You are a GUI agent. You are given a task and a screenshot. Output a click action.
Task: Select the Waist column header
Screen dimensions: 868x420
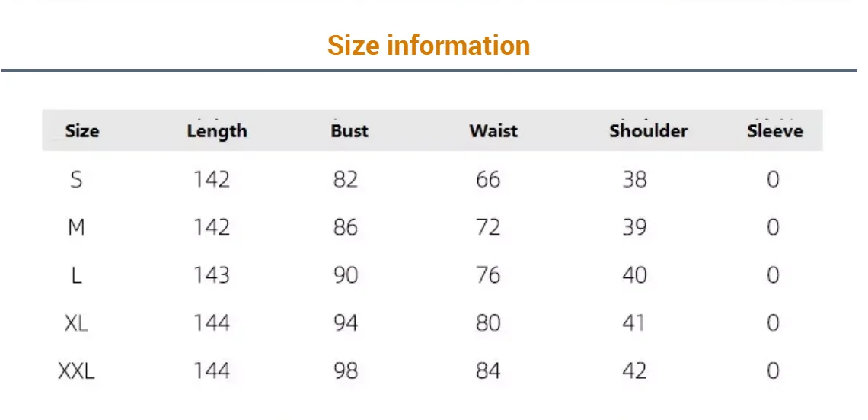coord(493,131)
